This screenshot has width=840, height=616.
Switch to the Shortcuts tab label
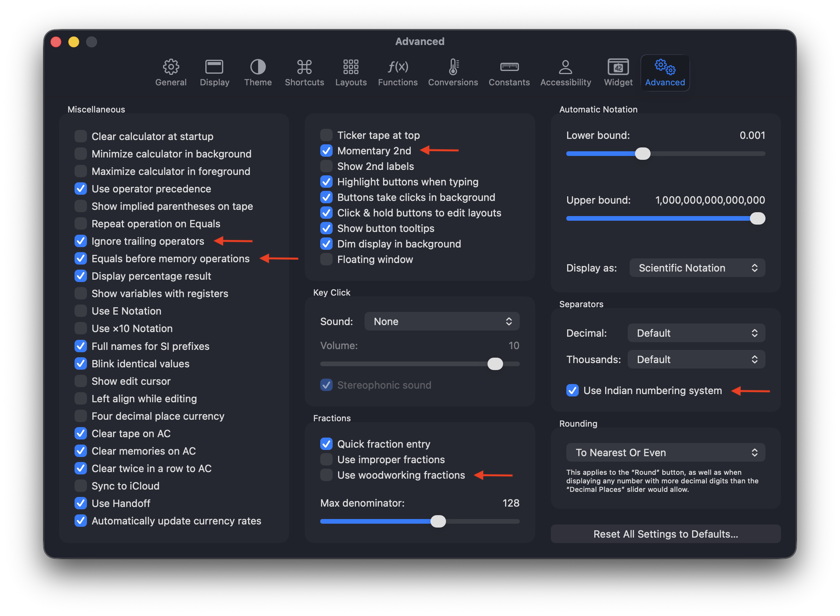point(304,82)
